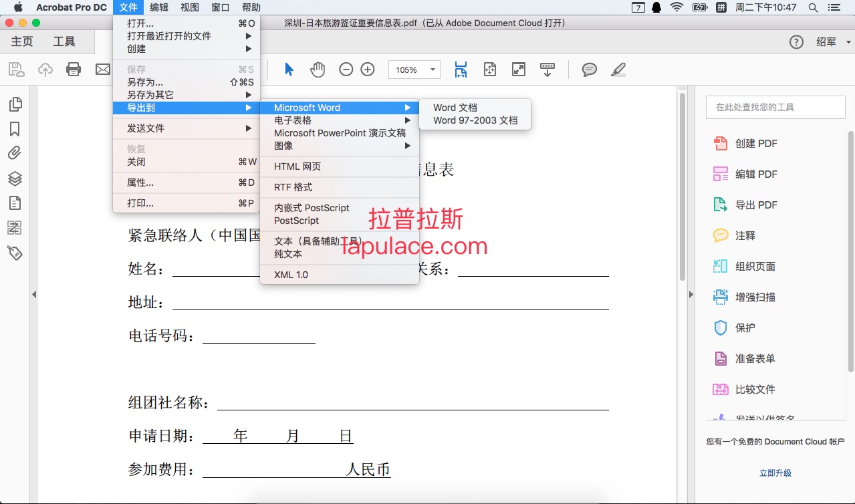
Task: Click the 立即升级 link
Action: click(x=775, y=473)
